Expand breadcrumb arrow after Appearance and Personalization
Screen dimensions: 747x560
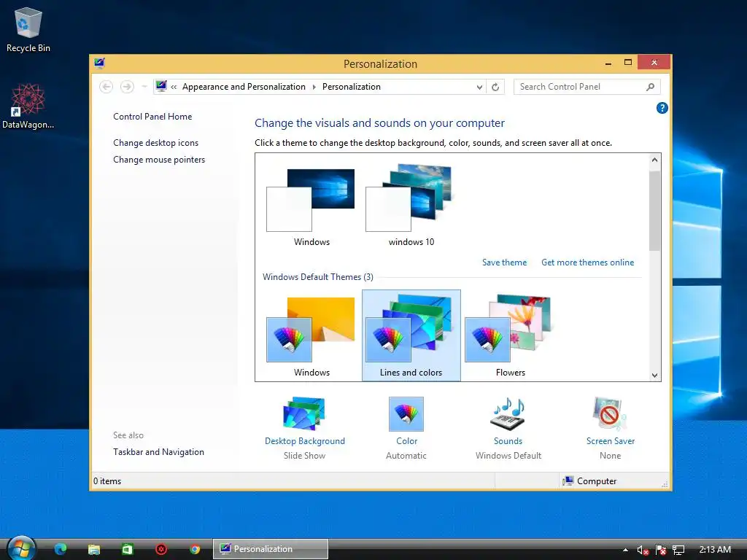coord(314,87)
